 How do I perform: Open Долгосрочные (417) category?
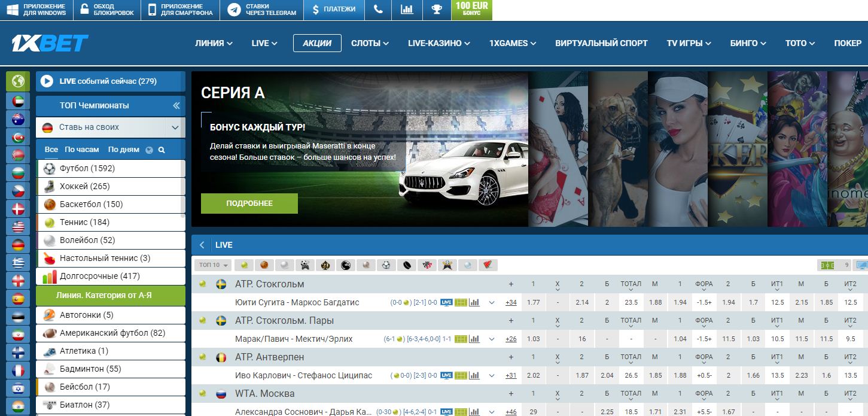111,276
